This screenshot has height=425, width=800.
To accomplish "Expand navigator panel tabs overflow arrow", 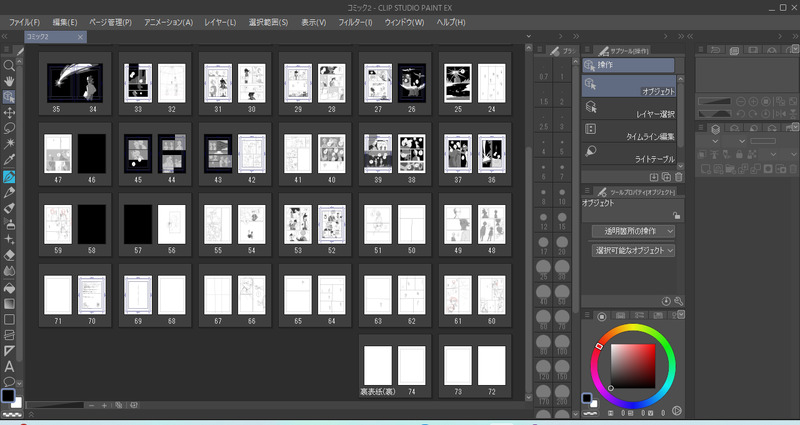I will coord(795,49).
